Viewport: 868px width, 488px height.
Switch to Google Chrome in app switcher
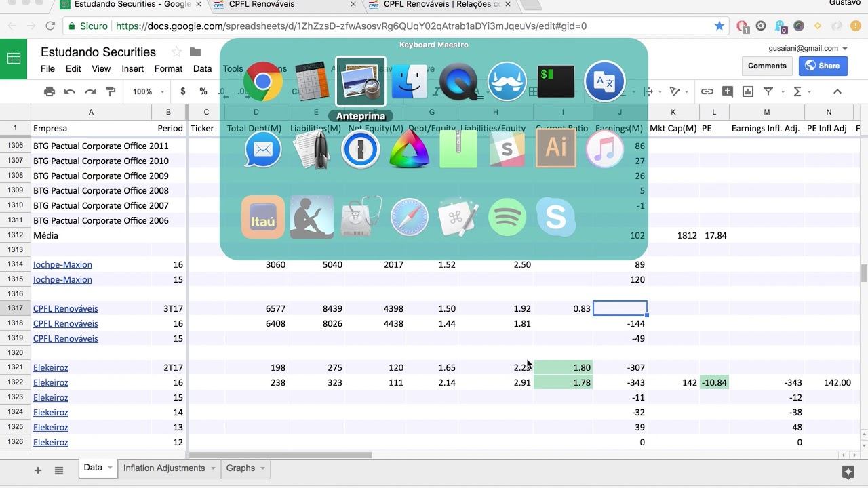coord(263,82)
